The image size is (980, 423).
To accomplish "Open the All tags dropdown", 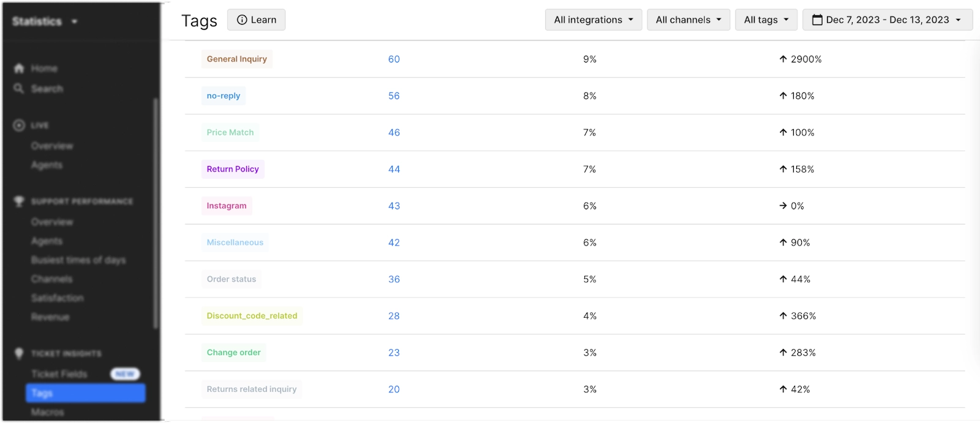I will pos(766,20).
